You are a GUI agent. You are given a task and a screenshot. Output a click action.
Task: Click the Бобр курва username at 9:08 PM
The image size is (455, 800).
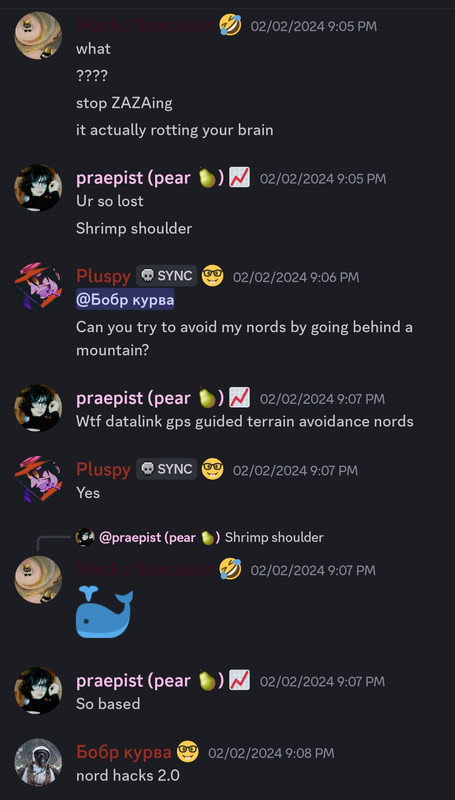point(124,752)
